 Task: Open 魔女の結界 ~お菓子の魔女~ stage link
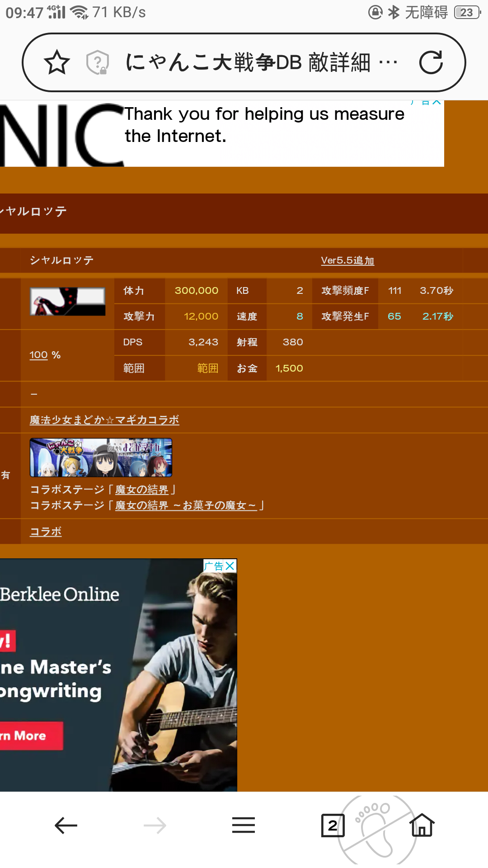(x=186, y=505)
